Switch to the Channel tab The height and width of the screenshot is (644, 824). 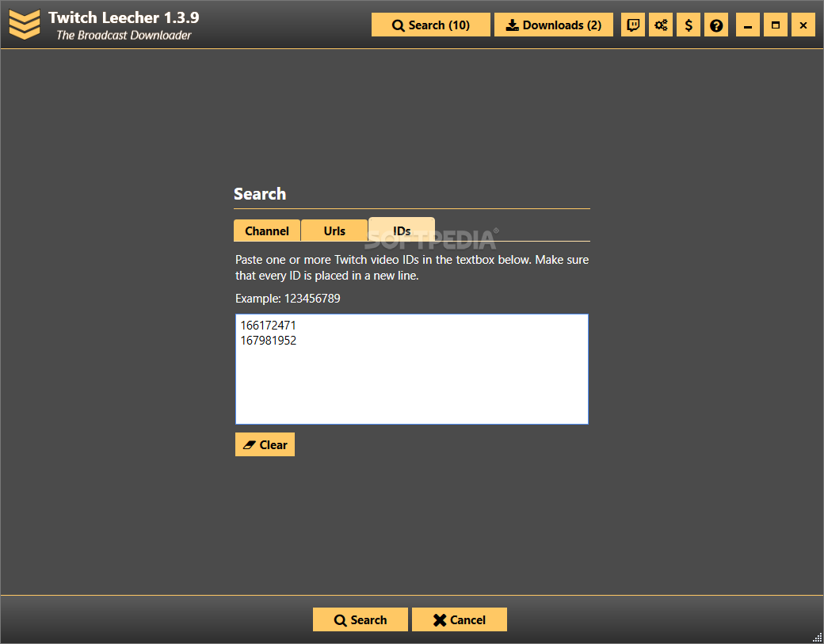click(267, 231)
